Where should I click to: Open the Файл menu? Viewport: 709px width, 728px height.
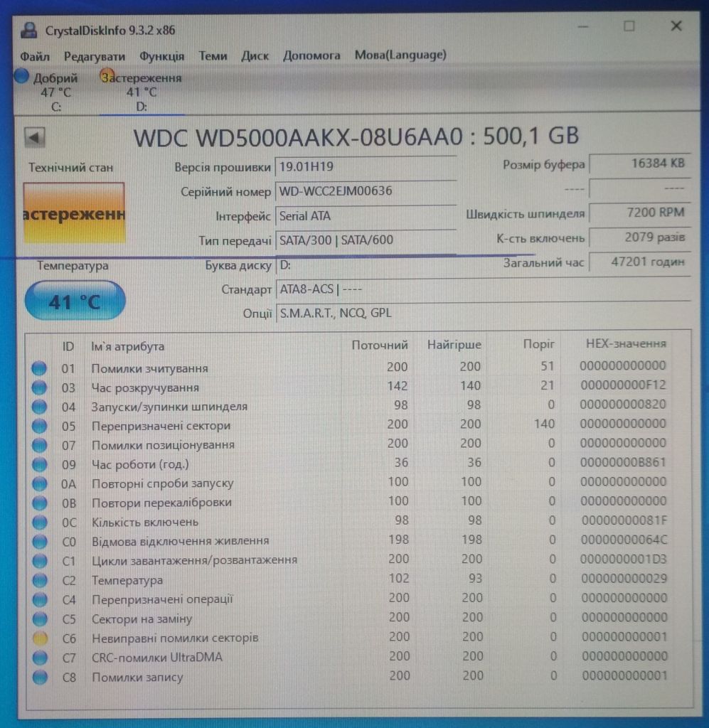point(35,56)
